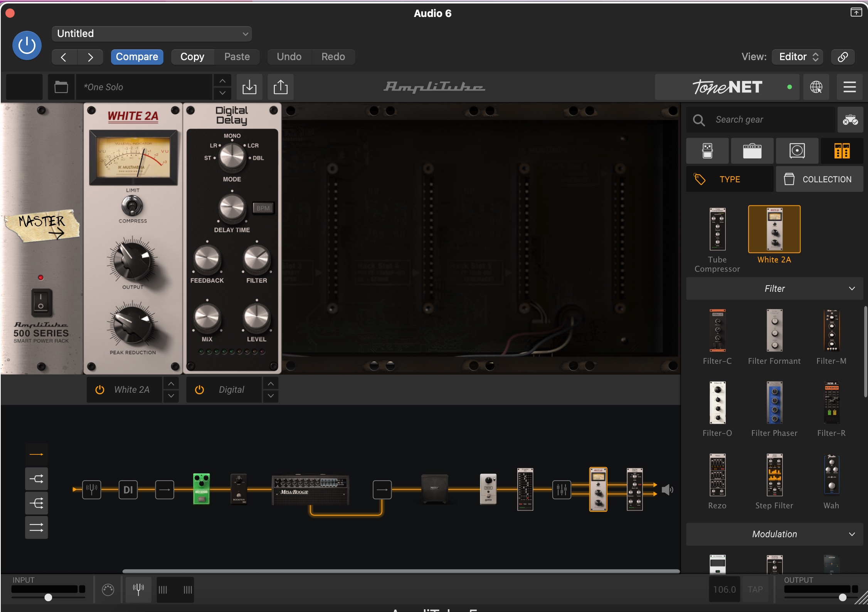Select the cabinet speaker gear category
Image resolution: width=868 pixels, height=612 pixels.
797,151
